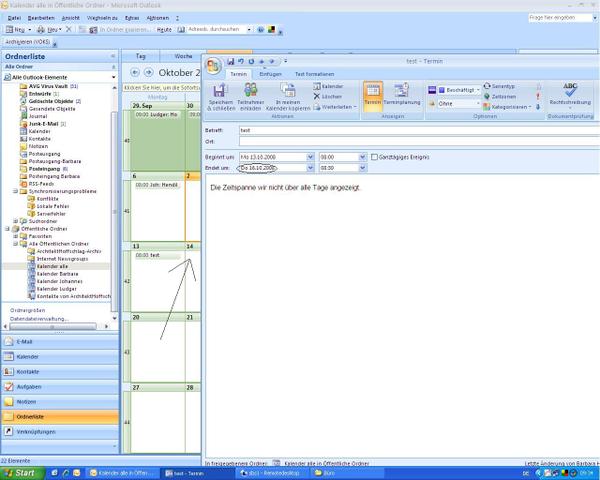
Task: Click Ordnergrößen link
Action: 28,310
